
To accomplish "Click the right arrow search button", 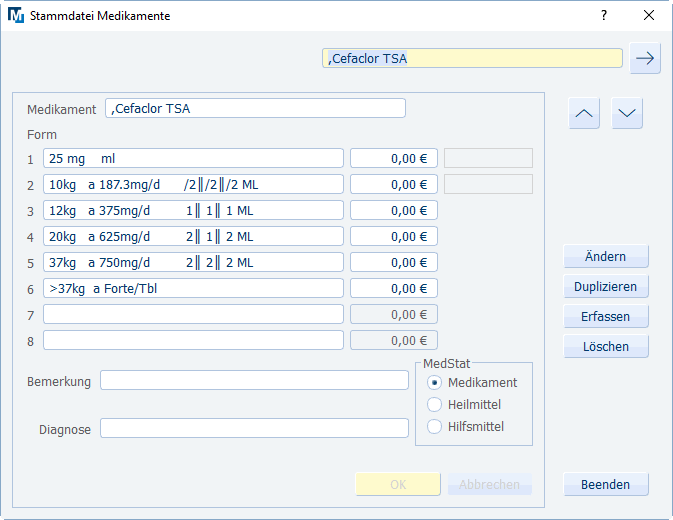I will pos(645,58).
